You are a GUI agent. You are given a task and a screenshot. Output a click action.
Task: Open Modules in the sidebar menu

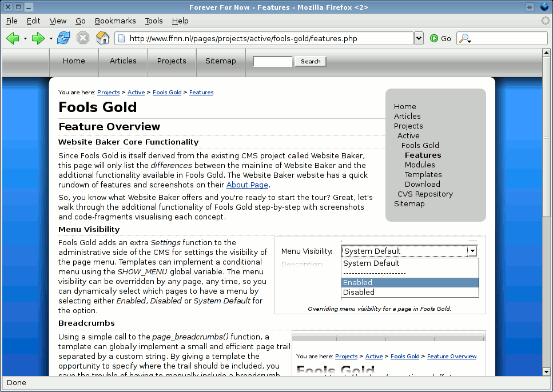pos(420,165)
